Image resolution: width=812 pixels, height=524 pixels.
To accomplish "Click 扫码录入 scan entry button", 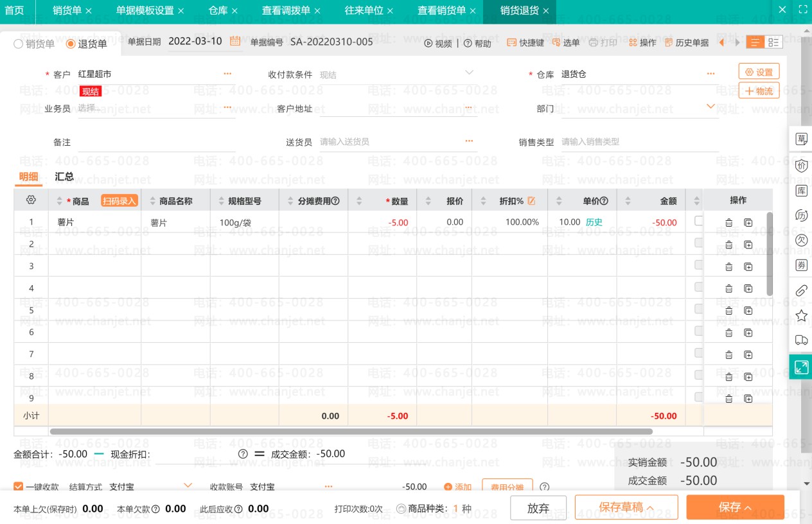I will click(x=119, y=201).
